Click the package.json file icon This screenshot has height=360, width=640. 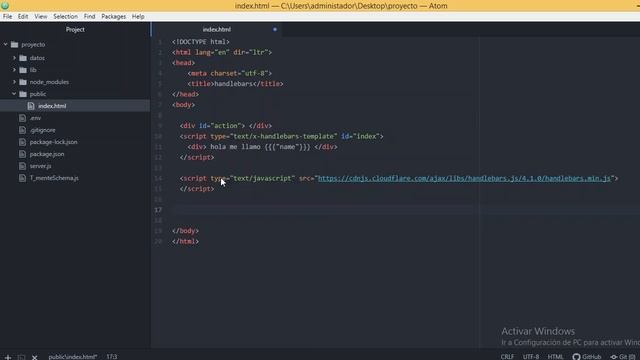[22, 154]
